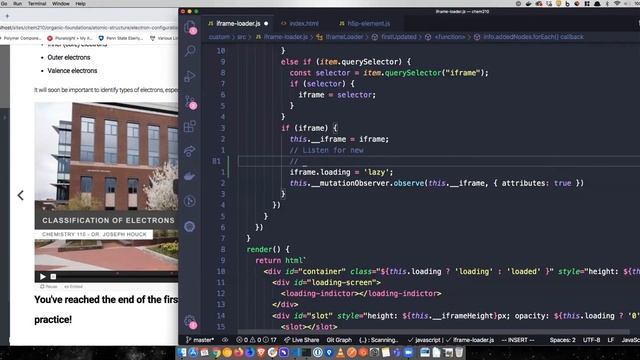Click the firstUpdated breadcrumb
Screen dimensions: 640x360
[394, 37]
